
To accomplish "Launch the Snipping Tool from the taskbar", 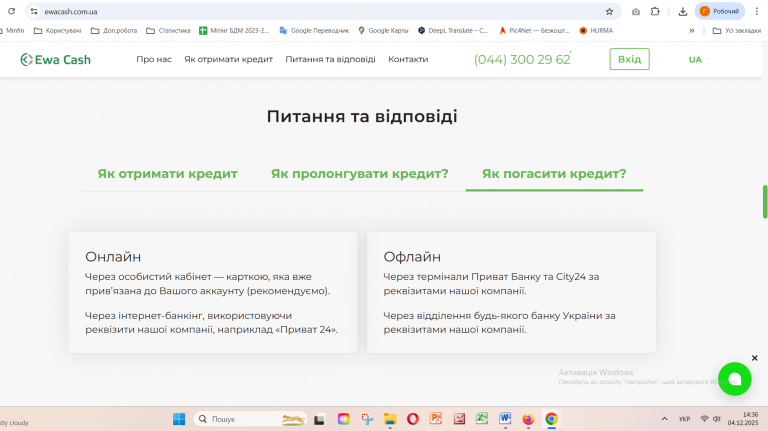I will point(367,419).
